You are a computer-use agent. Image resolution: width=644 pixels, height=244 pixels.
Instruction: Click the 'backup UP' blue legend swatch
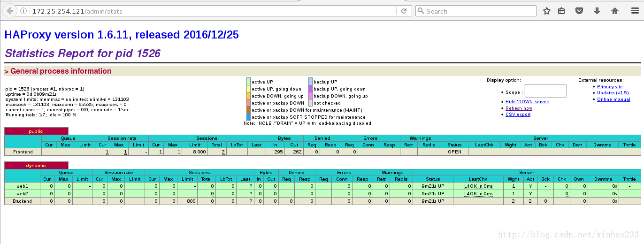pos(310,82)
